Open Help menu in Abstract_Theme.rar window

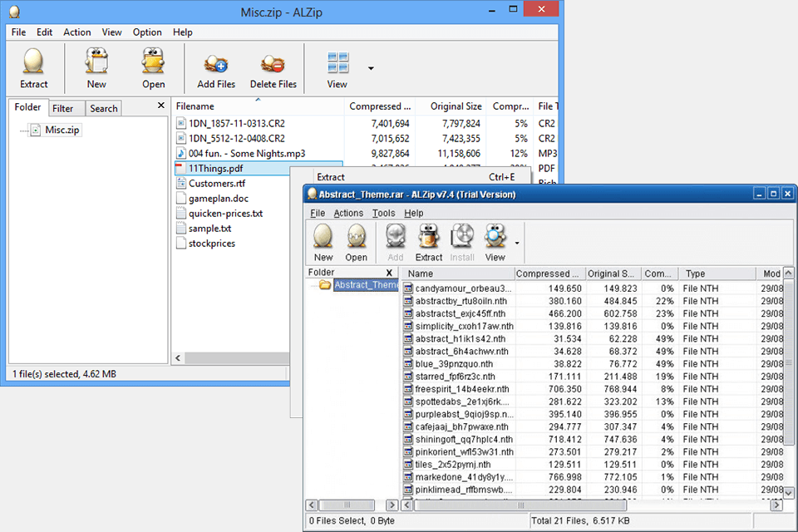point(414,213)
